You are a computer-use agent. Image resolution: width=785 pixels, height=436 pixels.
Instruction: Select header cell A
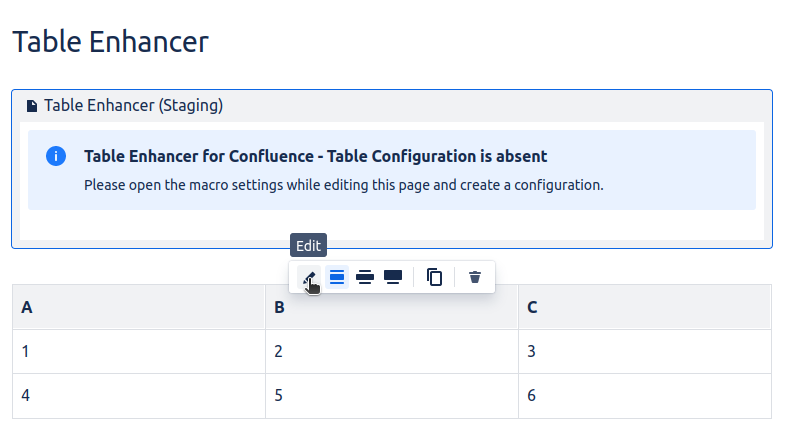tap(138, 307)
